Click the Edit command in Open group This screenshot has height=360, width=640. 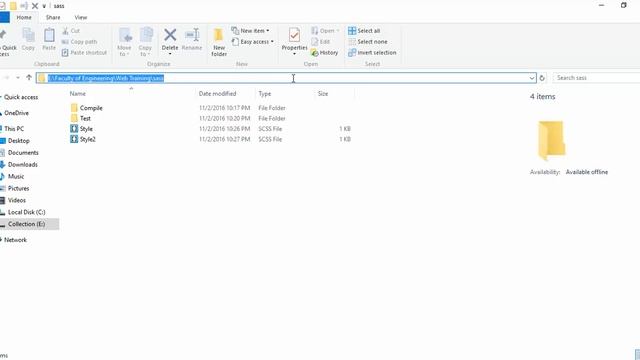[321, 42]
